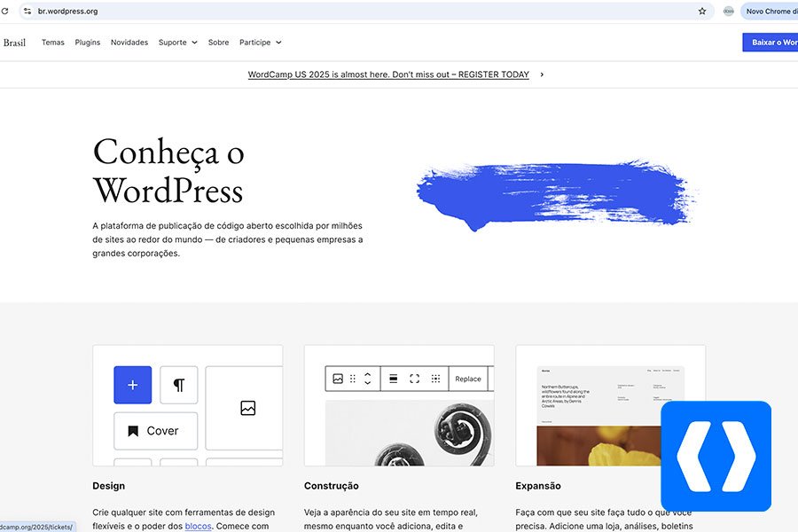
Task: Click Replace in the block toolbar
Action: [468, 379]
